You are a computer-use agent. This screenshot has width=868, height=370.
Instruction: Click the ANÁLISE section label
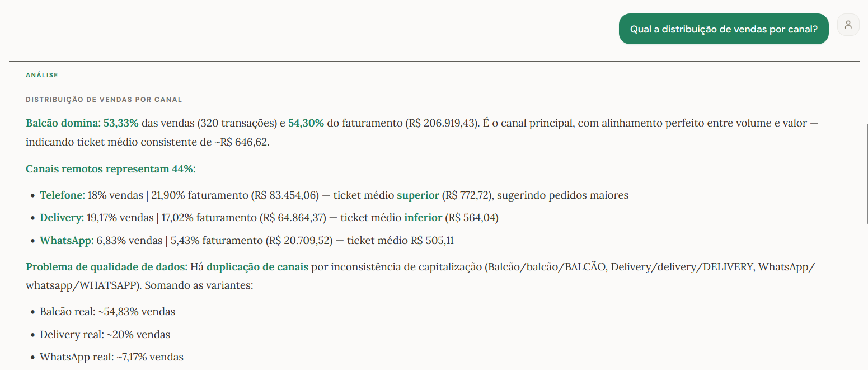41,74
